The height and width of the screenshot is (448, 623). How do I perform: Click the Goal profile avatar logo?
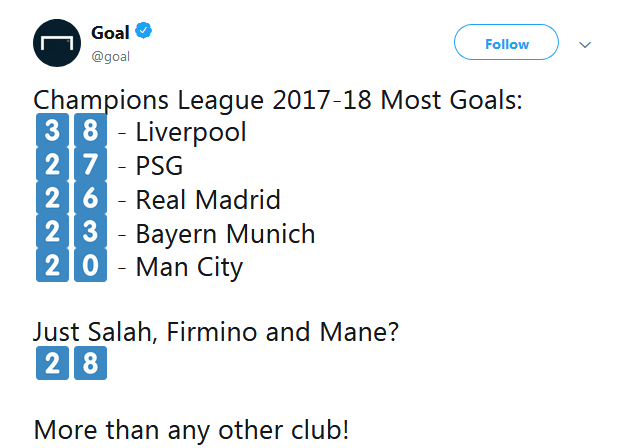click(x=61, y=44)
